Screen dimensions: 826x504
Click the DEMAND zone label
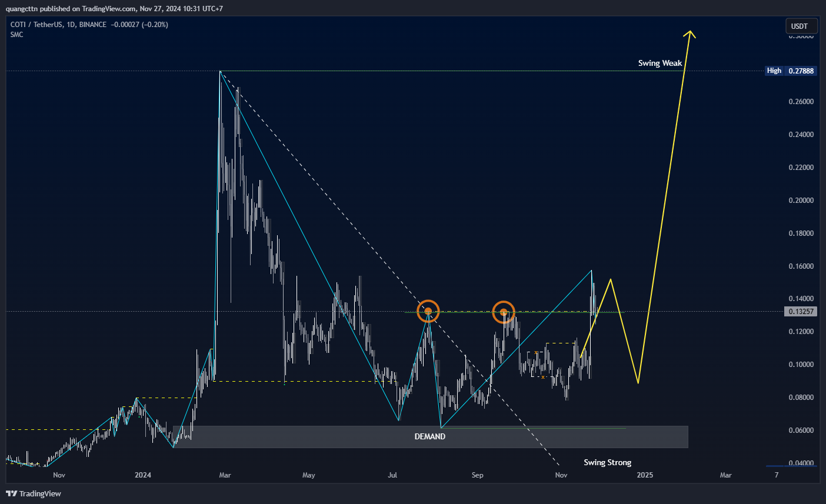point(429,436)
